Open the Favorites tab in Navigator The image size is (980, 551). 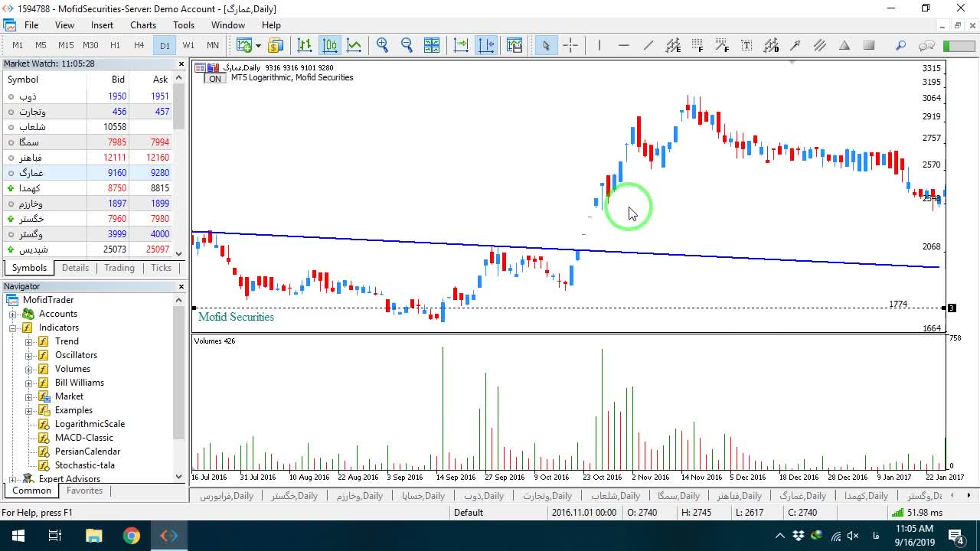click(84, 491)
